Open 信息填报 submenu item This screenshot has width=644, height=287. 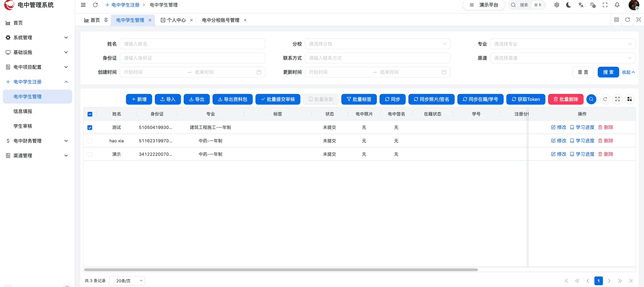pyautogui.click(x=38, y=111)
